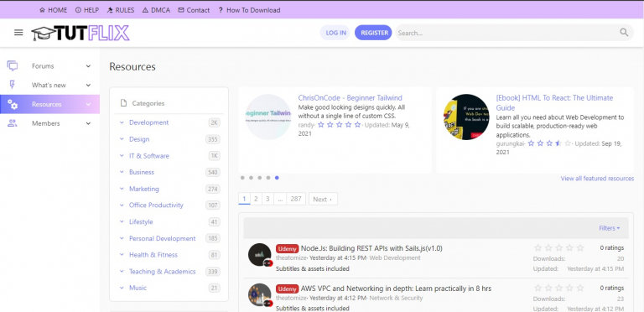Open ChrisOnCode - Beginner Tailwind title
Viewport: 644px width, 312px height.
(350, 98)
